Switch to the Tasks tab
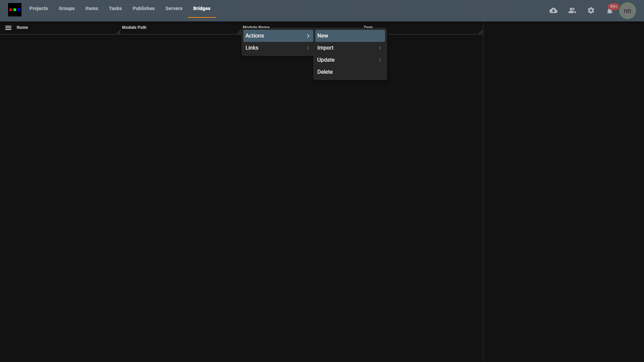 point(115,8)
